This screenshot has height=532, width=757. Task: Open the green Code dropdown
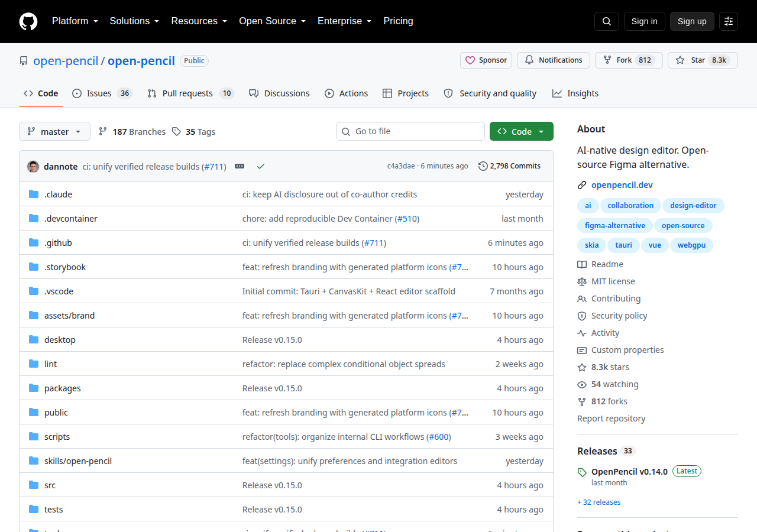(x=522, y=131)
